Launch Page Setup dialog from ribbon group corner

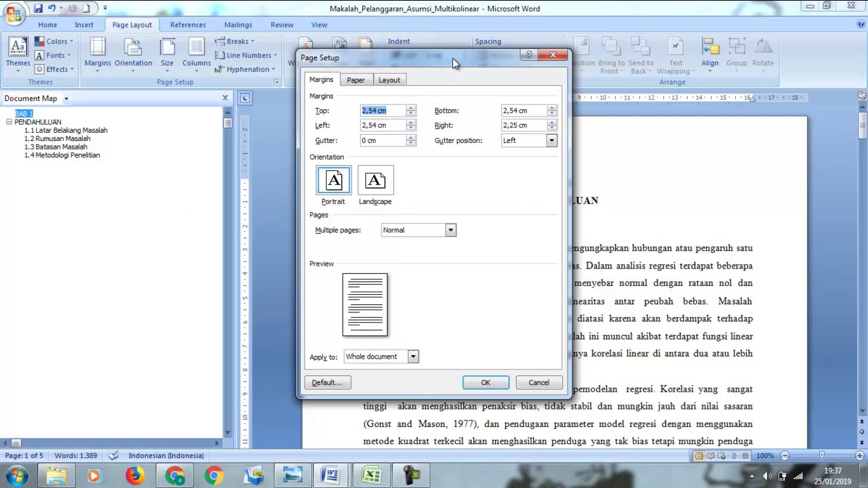tap(276, 82)
